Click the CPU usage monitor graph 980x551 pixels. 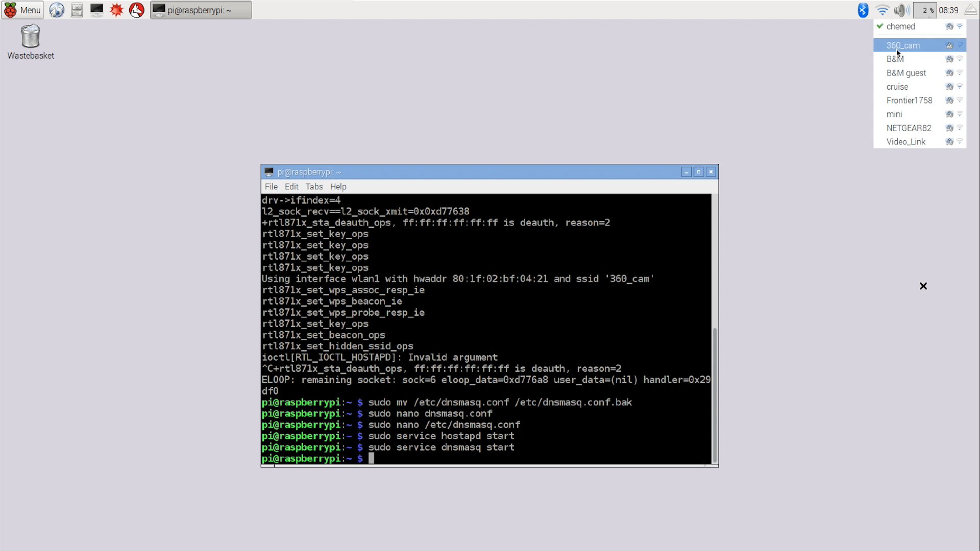coord(924,10)
